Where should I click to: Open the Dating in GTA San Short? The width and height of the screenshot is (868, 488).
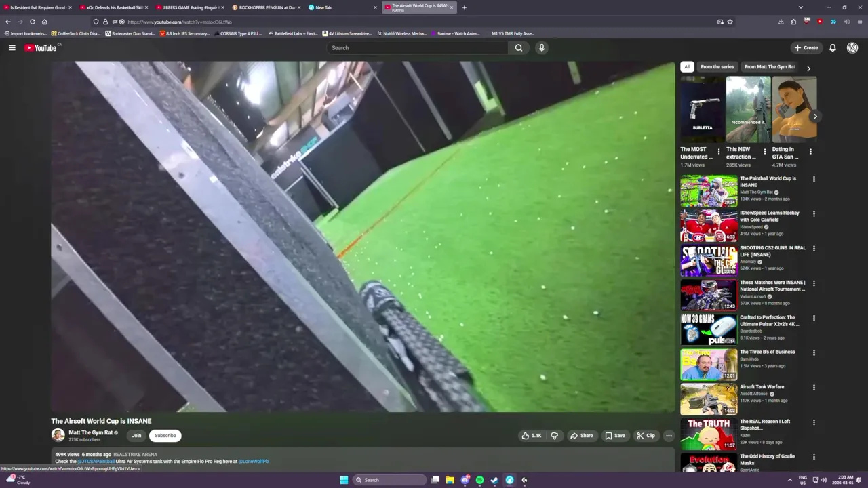(794, 109)
